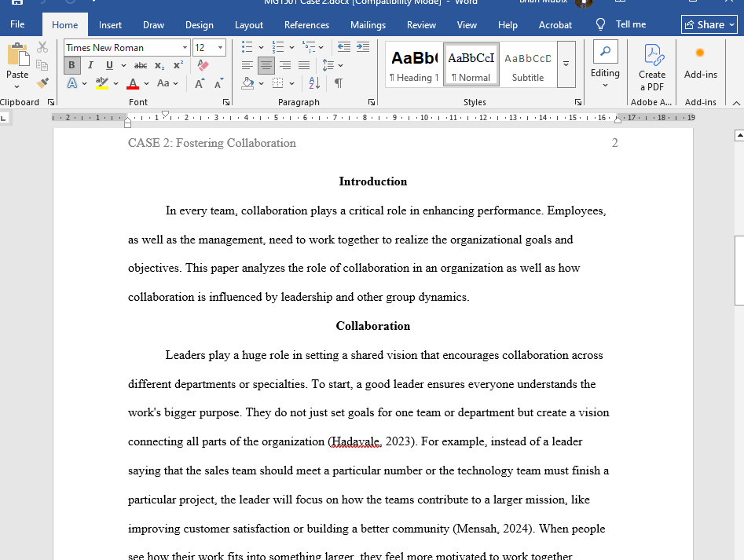Open the Paragraph dialog launcher
This screenshot has width=744, height=560.
coord(372,102)
